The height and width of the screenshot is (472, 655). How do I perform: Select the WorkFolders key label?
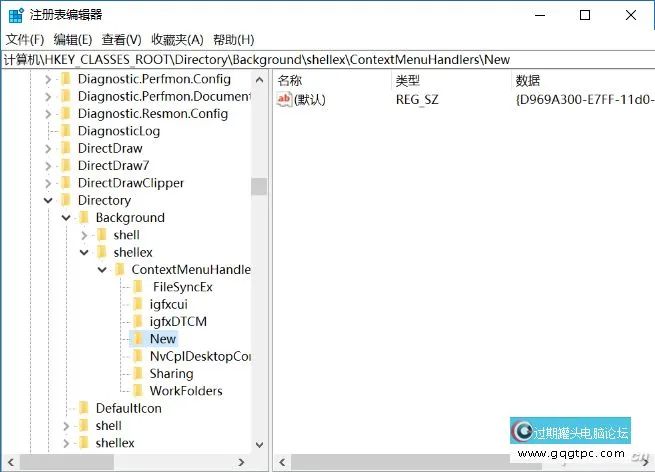(x=186, y=391)
